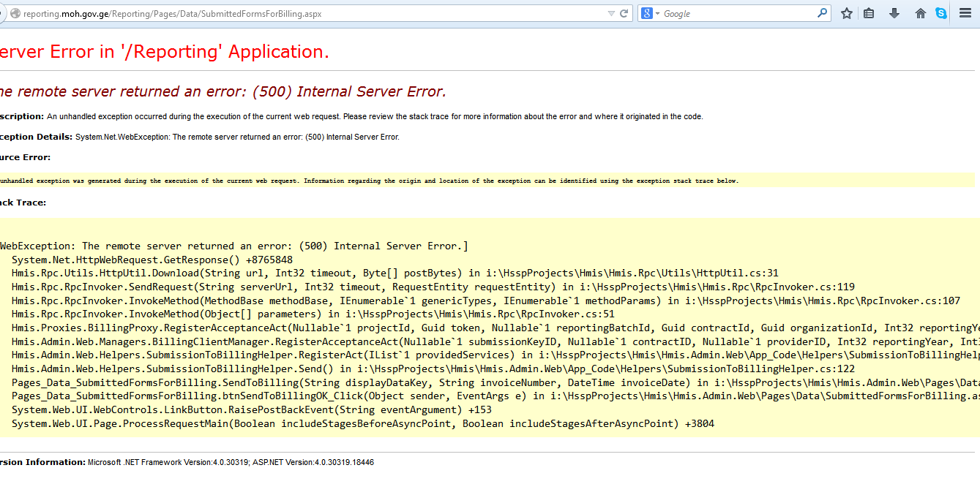
Task: Reload the page with the refresh icon
Action: coord(624,13)
